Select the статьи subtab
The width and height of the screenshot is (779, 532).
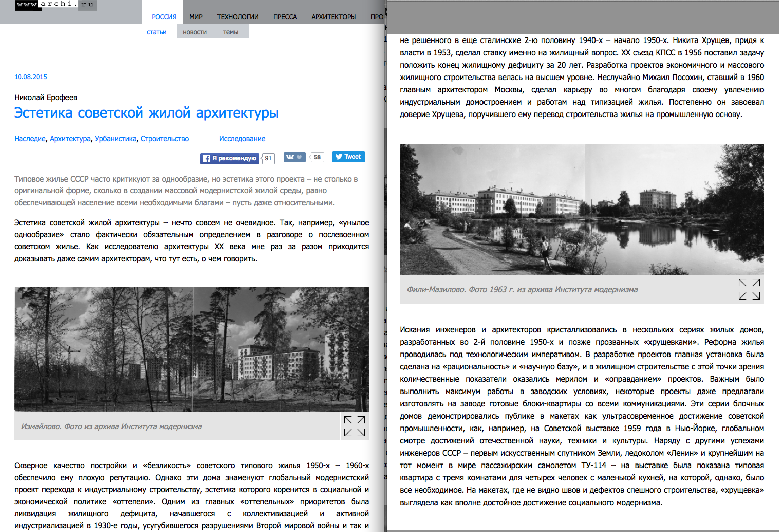157,32
